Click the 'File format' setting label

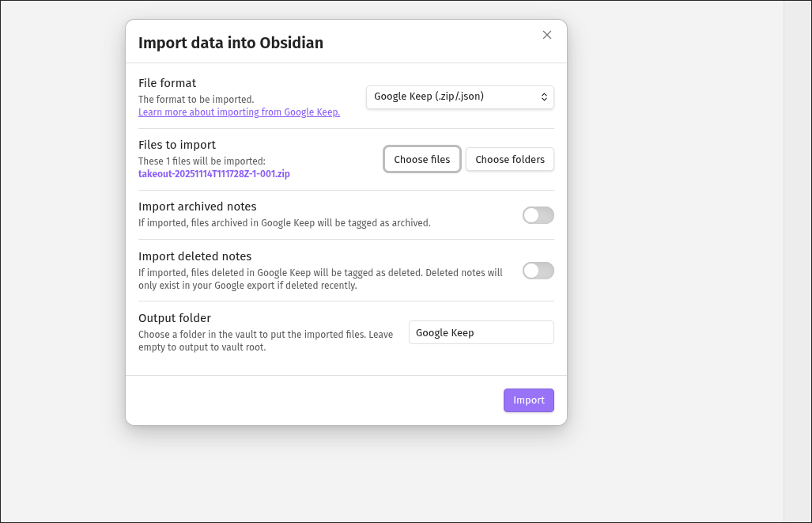(x=168, y=83)
